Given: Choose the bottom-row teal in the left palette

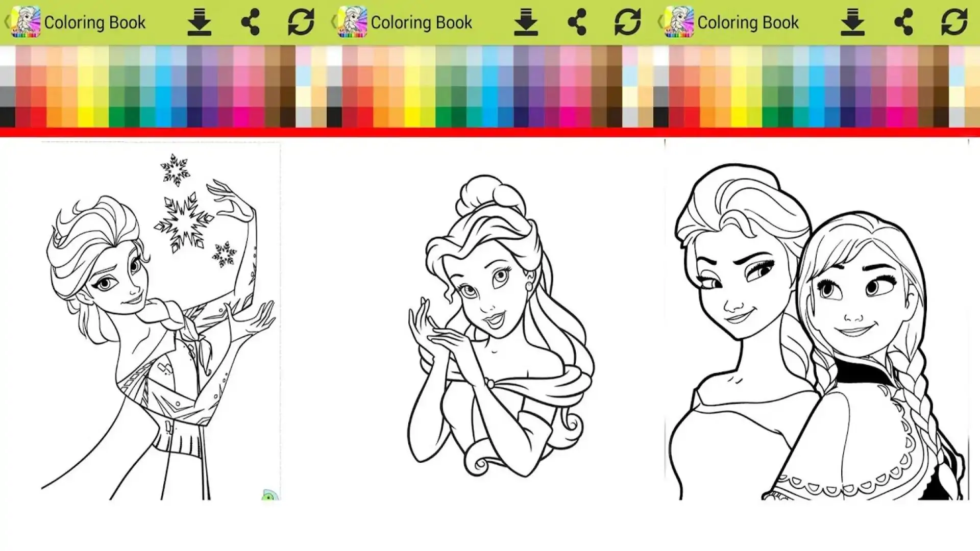Looking at the screenshot, I should [148, 117].
